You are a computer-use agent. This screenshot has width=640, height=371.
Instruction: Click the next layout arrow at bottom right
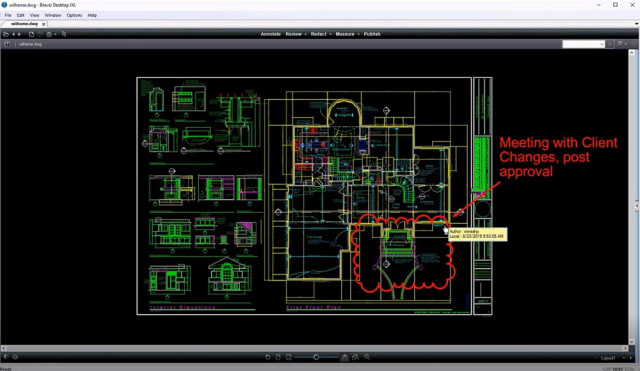[x=631, y=358]
